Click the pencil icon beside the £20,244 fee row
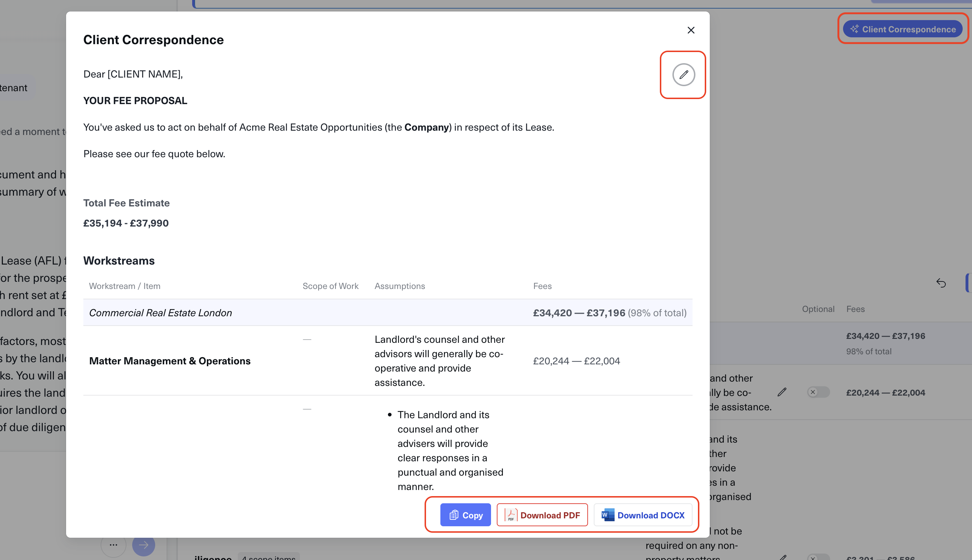 [x=782, y=392]
